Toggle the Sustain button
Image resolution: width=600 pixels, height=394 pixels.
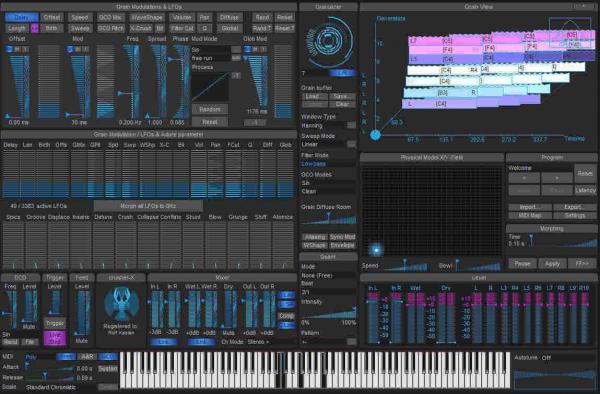[x=108, y=369]
